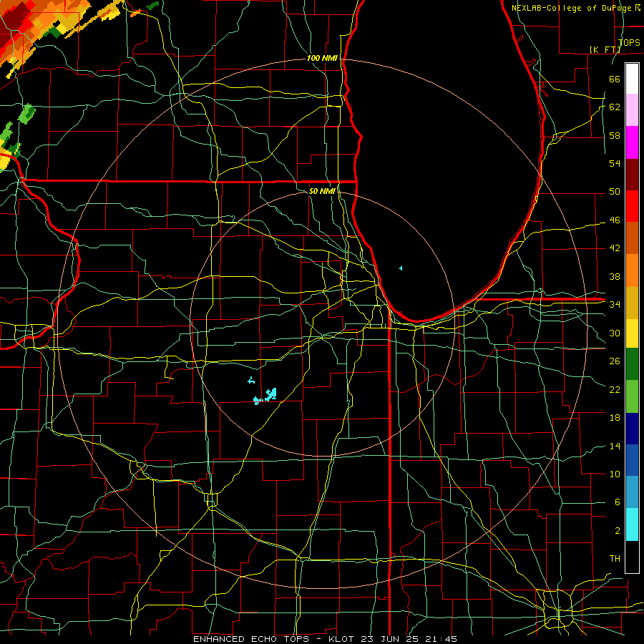Click the small cyan echo over the lake

pos(401,268)
